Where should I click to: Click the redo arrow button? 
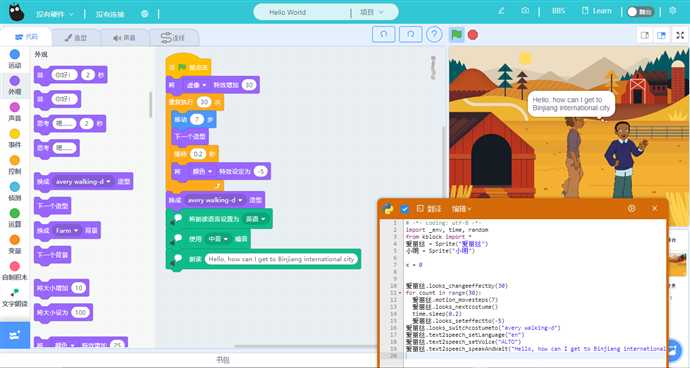(410, 34)
